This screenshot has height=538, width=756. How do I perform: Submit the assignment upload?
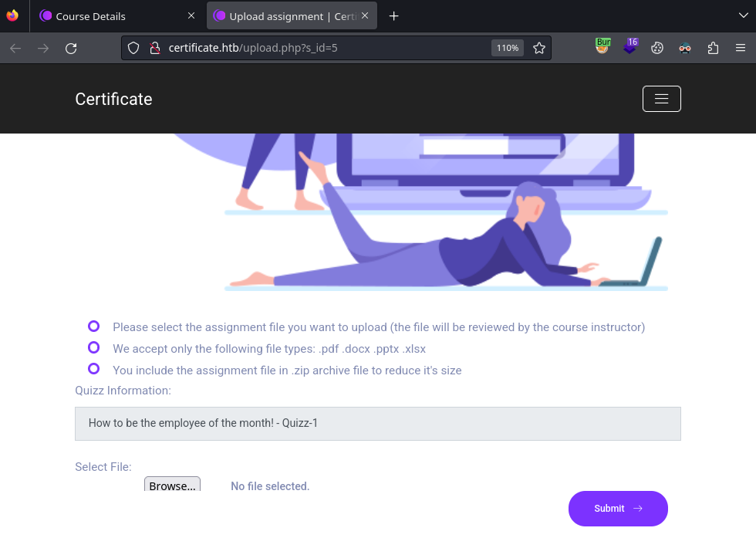(617, 508)
